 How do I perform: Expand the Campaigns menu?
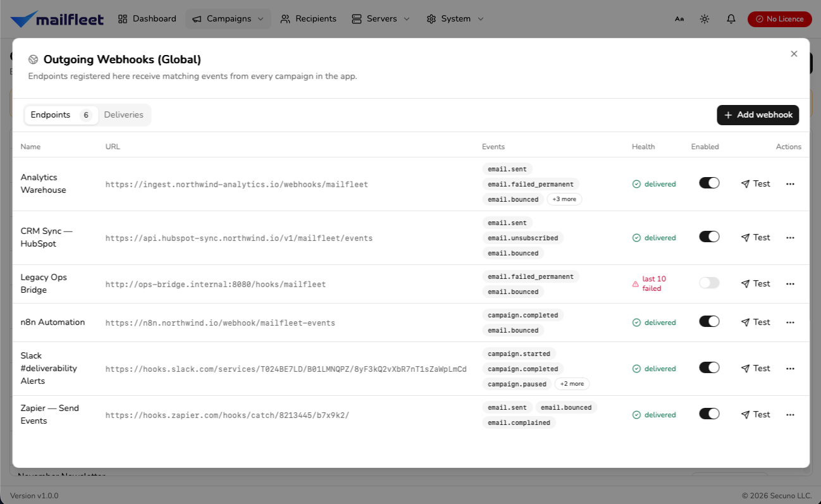(228, 19)
